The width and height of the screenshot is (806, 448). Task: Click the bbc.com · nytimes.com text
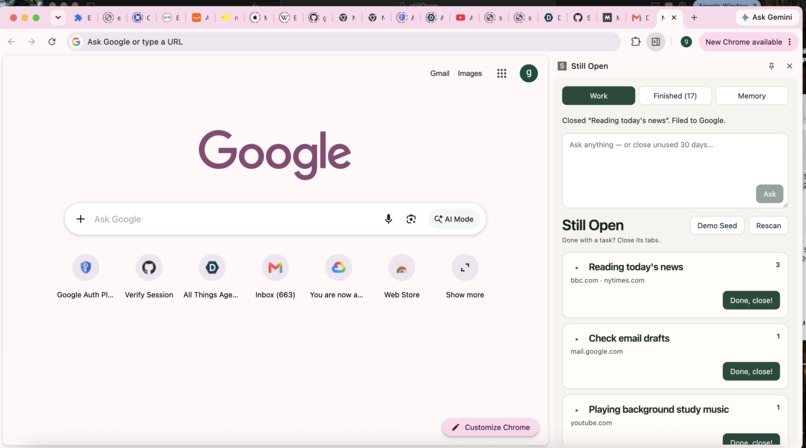[x=607, y=281]
